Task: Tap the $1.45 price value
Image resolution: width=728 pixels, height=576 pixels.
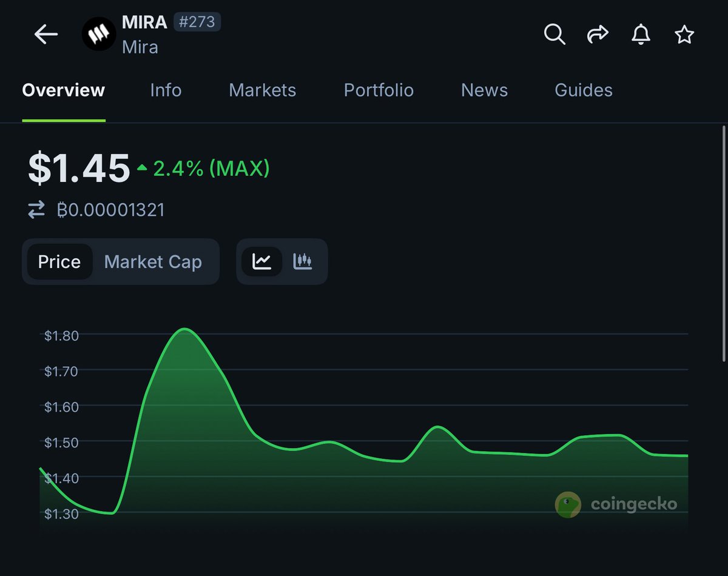Action: (x=79, y=169)
